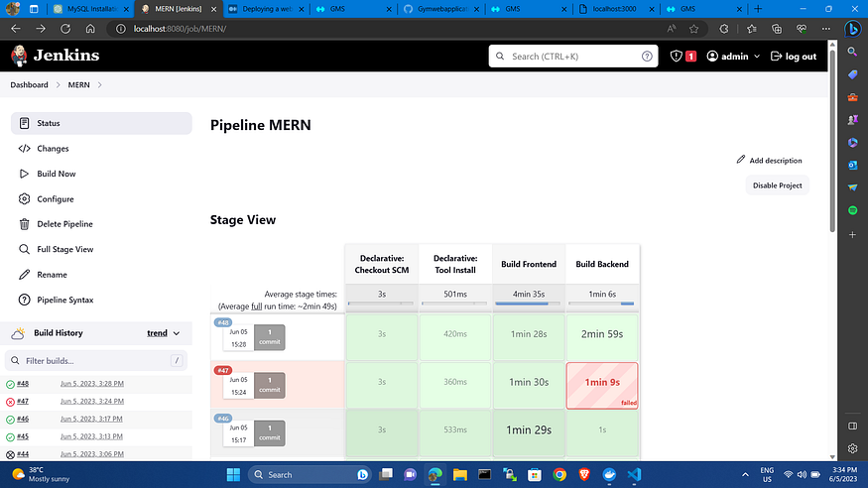Screen dimensions: 868x488
Task: Open File Explorer from the taskbar
Action: click(x=459, y=474)
